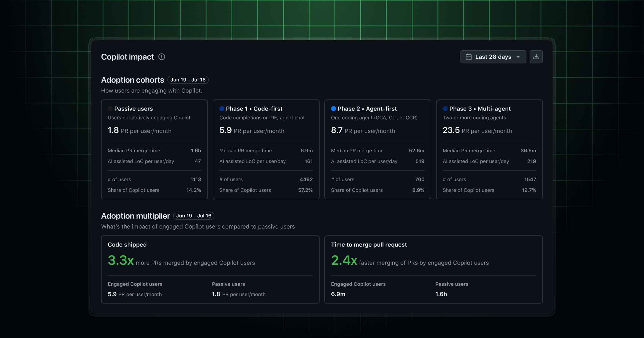Click the 19.7% share of Copilot users

tap(529, 190)
